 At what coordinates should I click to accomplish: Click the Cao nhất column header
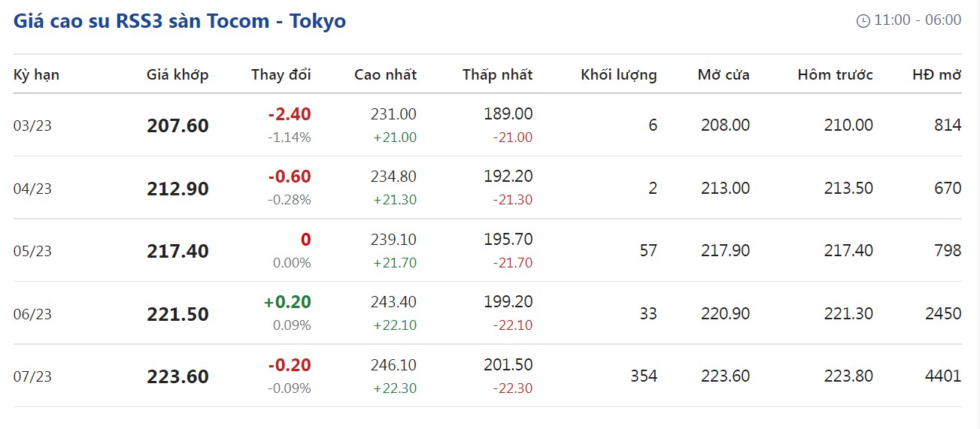(385, 74)
